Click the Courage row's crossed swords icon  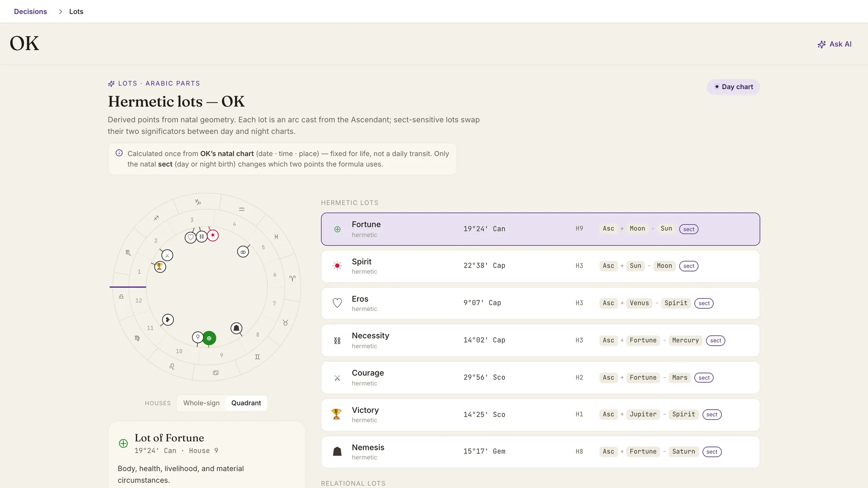click(337, 378)
